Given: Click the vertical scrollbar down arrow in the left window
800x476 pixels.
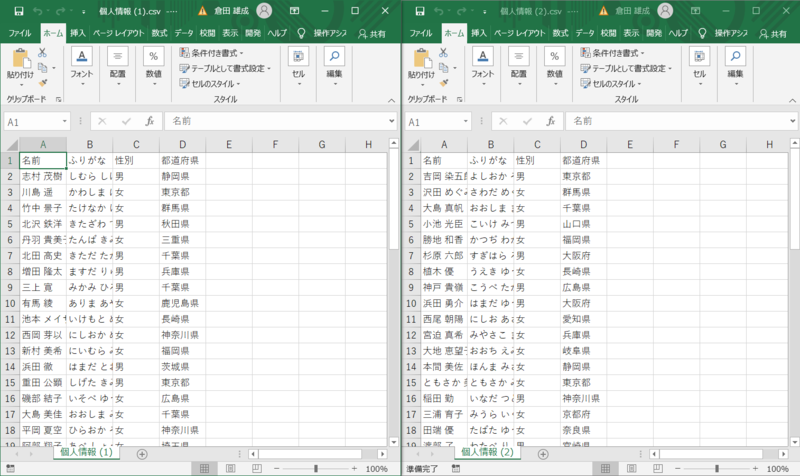Looking at the screenshot, I should pos(393,442).
